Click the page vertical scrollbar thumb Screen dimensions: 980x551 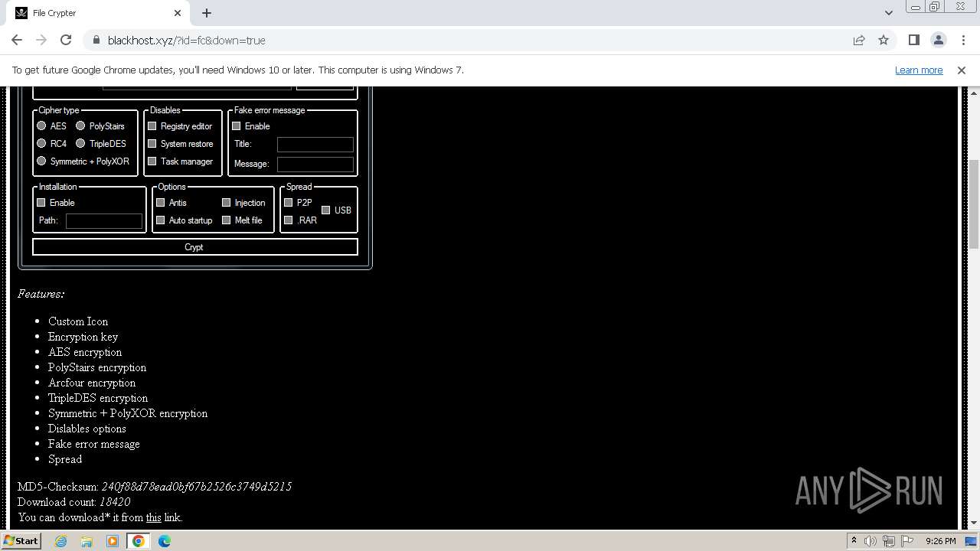973,204
